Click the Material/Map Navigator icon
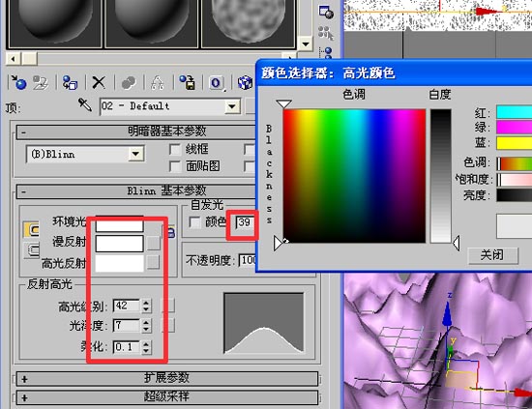 326,52
